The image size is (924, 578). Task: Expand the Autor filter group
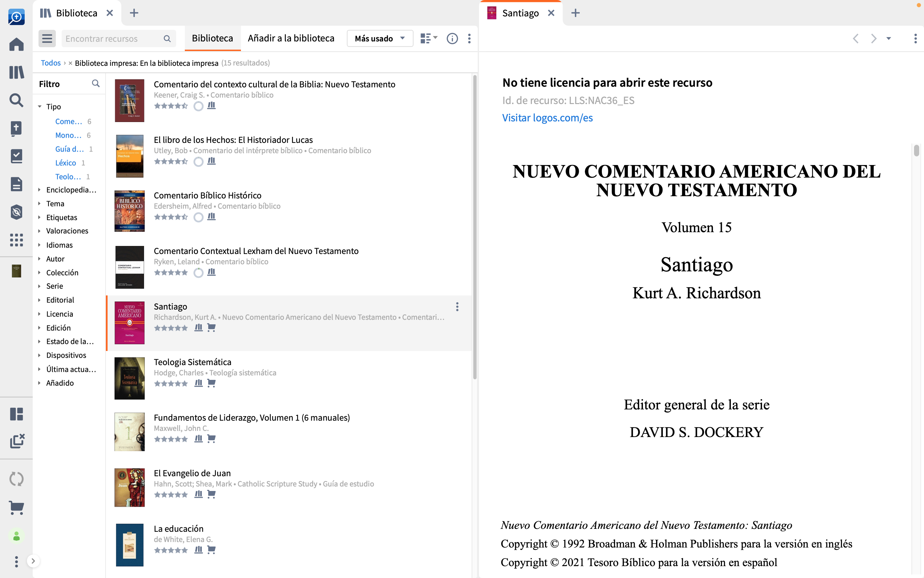click(40, 259)
